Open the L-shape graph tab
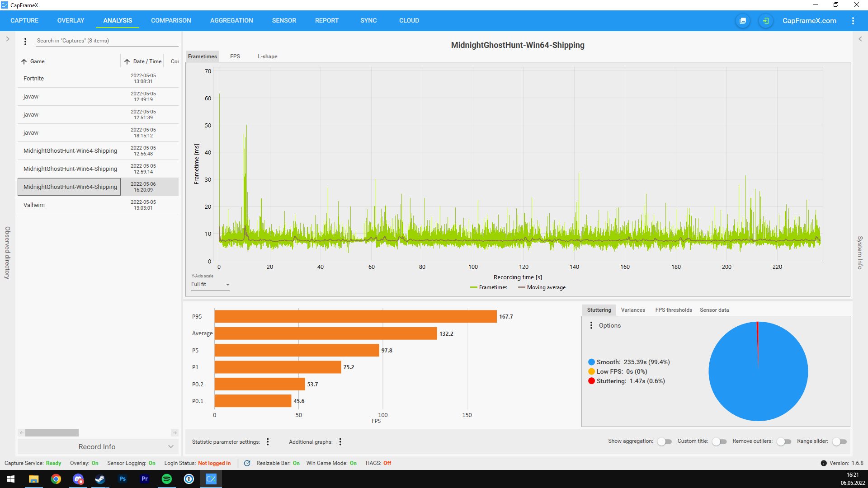Screen dimensions: 868x488 pos(267,56)
